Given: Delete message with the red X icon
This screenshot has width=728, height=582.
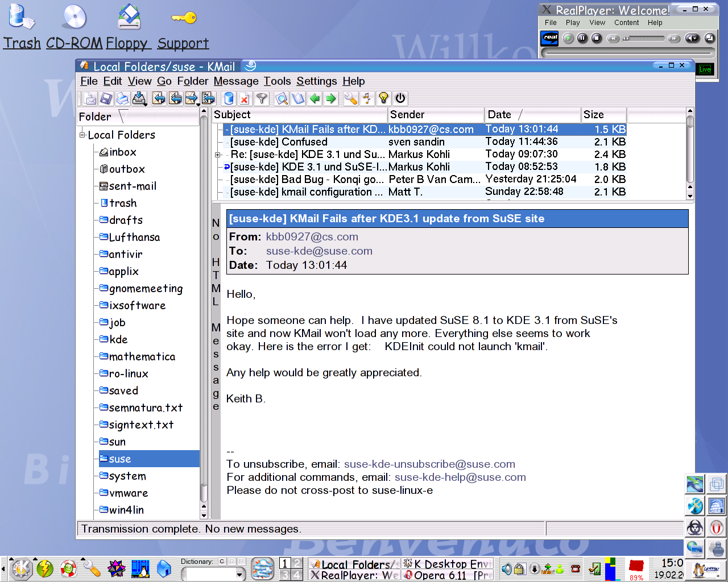Looking at the screenshot, I should pos(245,98).
